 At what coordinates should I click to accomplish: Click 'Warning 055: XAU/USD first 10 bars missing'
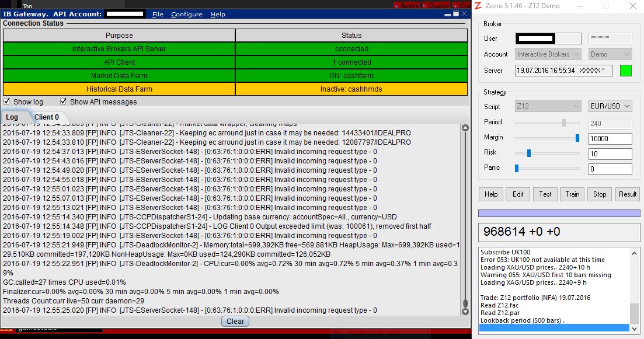546,275
